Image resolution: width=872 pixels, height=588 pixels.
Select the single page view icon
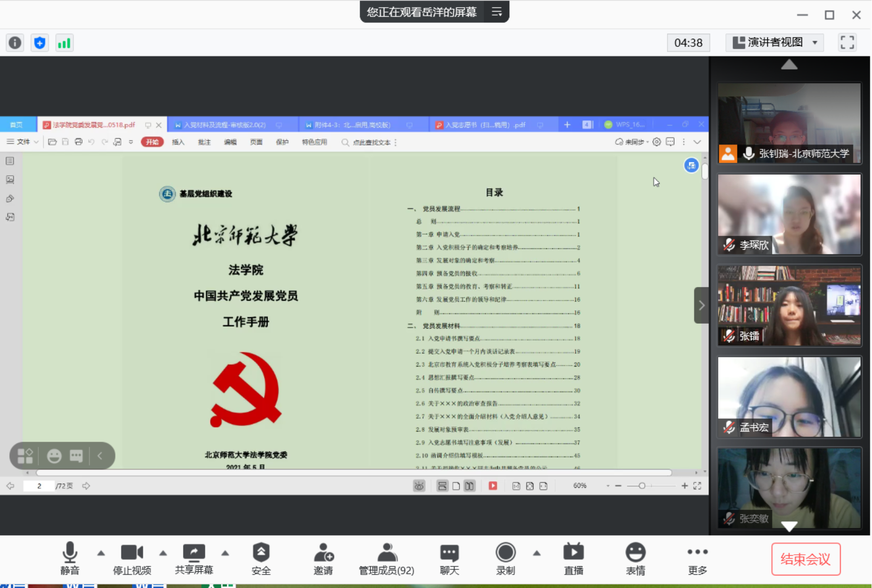pyautogui.click(x=455, y=486)
